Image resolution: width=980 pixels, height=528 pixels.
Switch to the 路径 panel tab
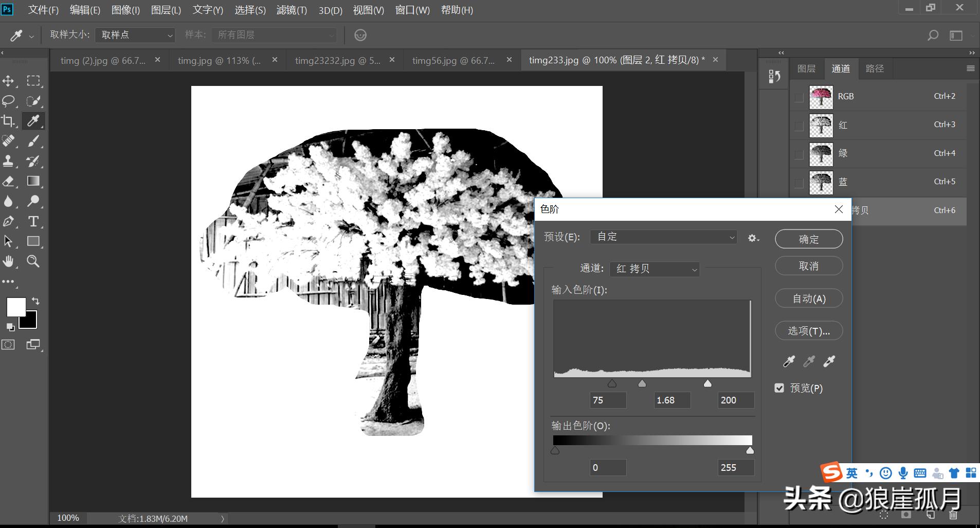(875, 68)
